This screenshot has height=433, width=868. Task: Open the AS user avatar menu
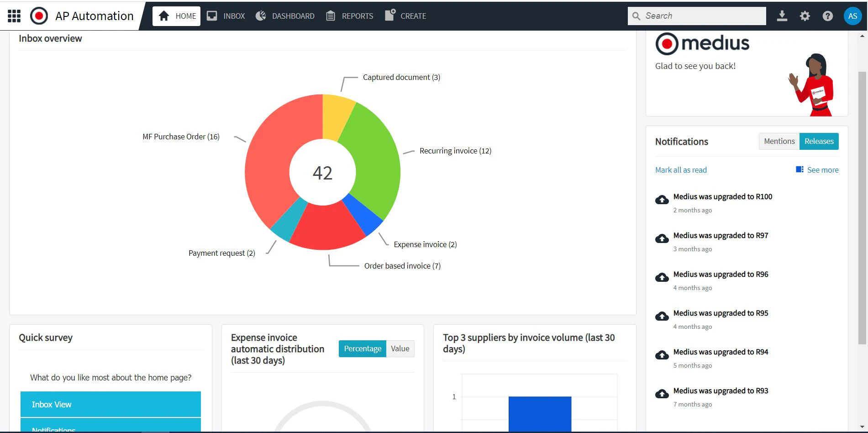pos(852,15)
